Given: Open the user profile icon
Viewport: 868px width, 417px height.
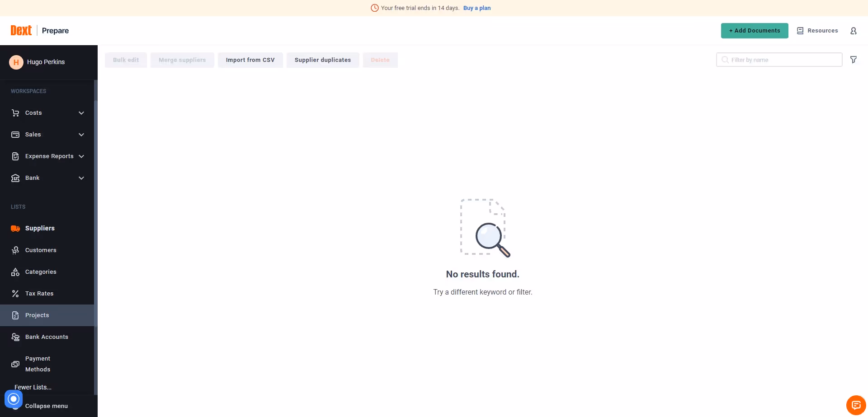Looking at the screenshot, I should coord(853,31).
